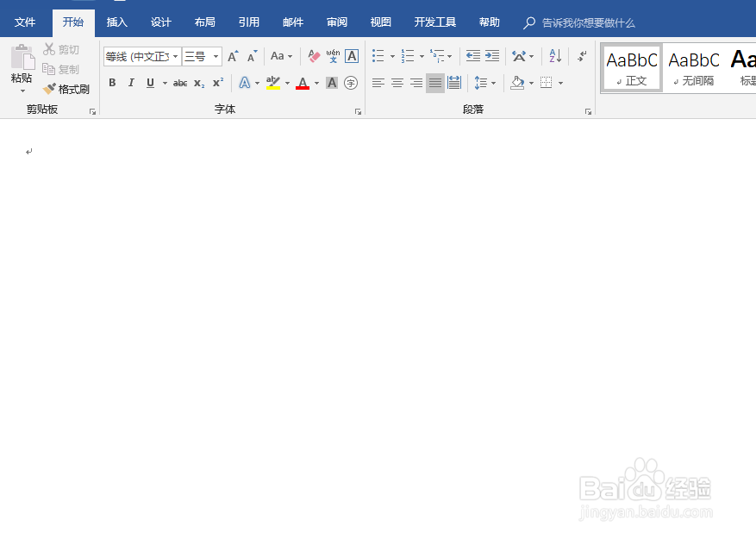The height and width of the screenshot is (539, 756).
Task: Open the Help (帮助) tab
Action: 490,22
